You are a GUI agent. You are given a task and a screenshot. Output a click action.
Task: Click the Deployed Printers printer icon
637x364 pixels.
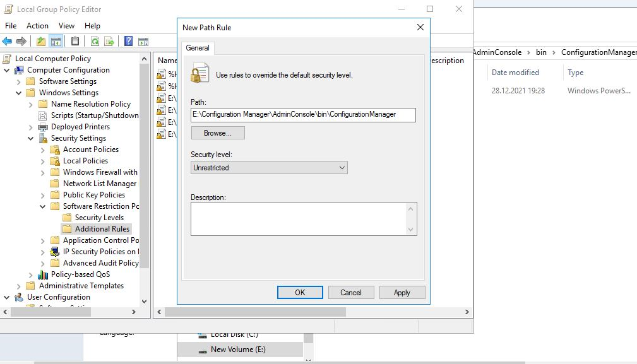click(43, 127)
